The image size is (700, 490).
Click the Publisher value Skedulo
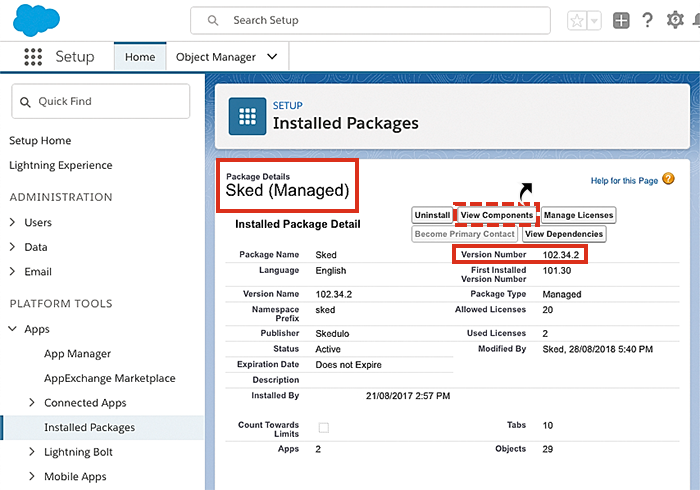(332, 333)
